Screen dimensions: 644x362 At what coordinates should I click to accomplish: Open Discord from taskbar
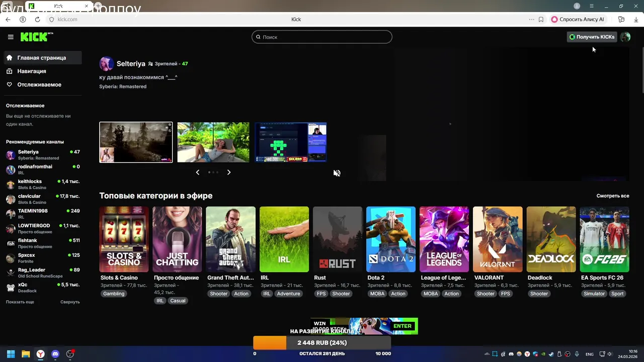[55, 354]
